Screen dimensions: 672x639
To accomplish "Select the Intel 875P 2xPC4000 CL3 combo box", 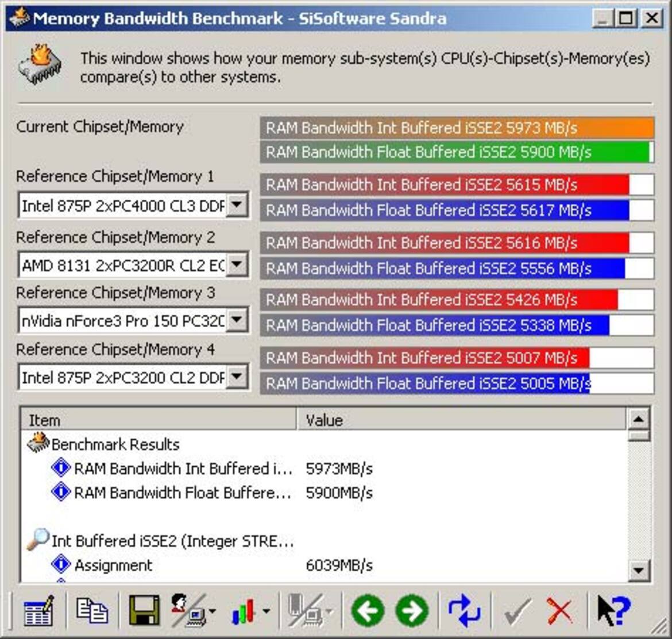I will [133, 205].
